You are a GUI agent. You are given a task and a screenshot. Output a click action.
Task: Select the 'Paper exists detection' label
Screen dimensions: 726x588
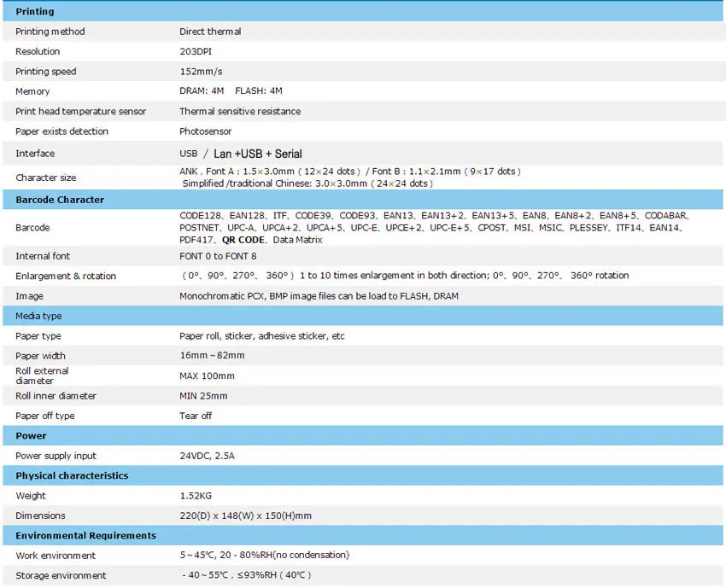pos(61,131)
